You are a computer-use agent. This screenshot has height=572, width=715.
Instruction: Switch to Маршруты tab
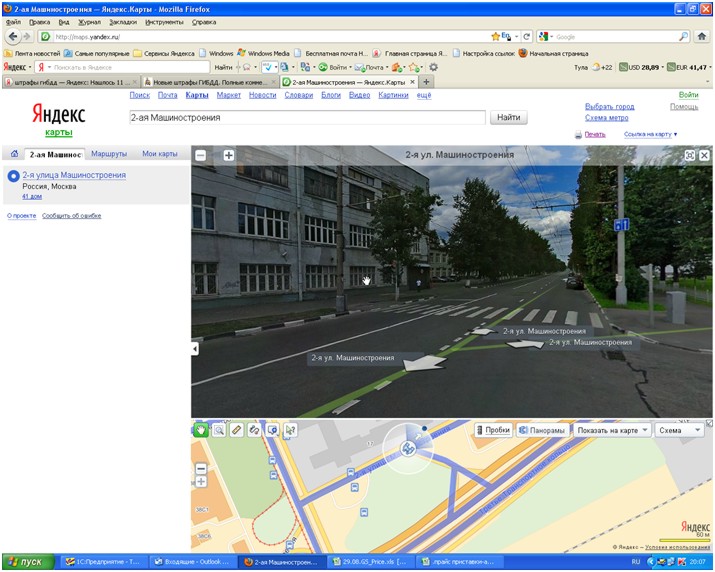(109, 154)
